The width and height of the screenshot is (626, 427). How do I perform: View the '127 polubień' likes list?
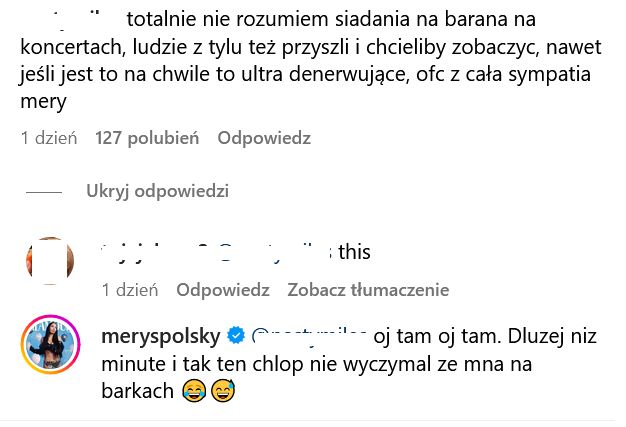point(147,139)
